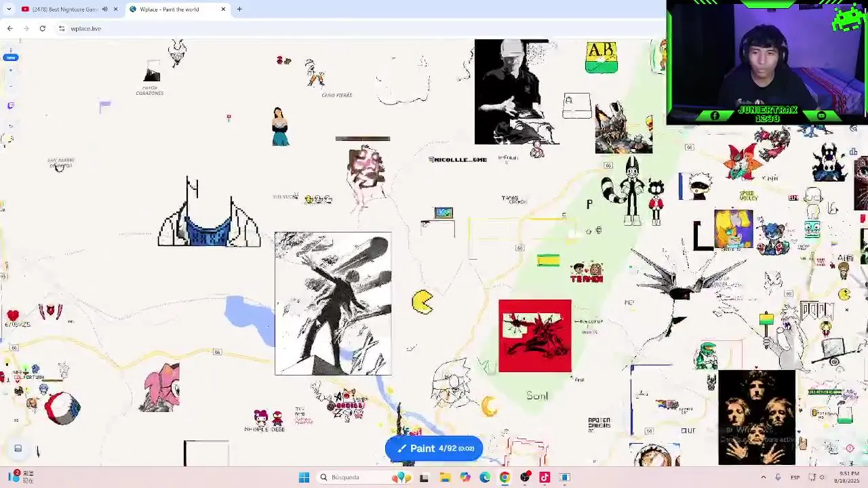Open File Explorer from the taskbar
This screenshot has height=488, width=868.
444,477
